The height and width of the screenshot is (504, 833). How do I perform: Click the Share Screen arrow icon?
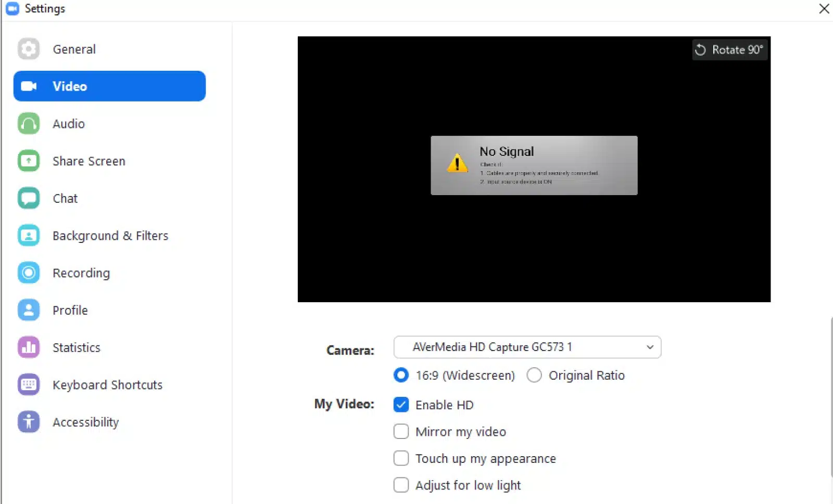click(29, 161)
